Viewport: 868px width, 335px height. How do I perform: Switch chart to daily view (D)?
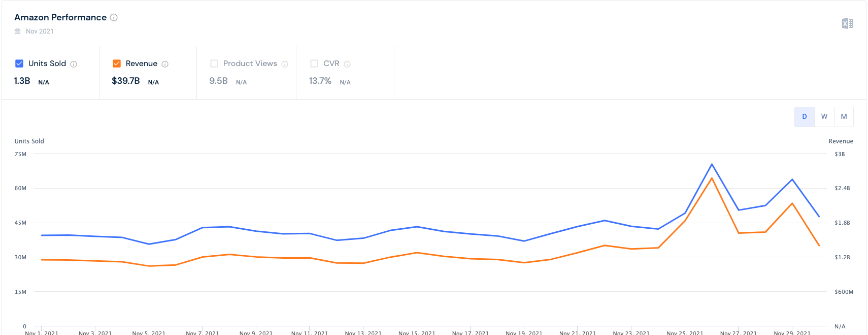(804, 117)
